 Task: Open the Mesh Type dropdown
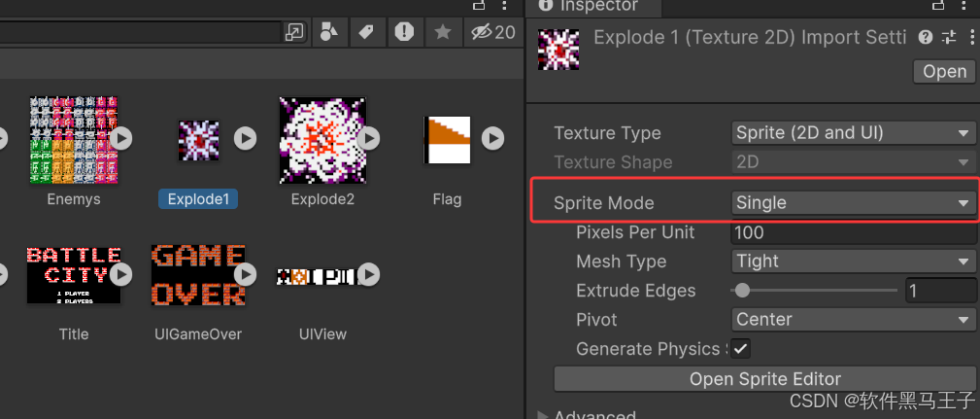pyautogui.click(x=853, y=261)
